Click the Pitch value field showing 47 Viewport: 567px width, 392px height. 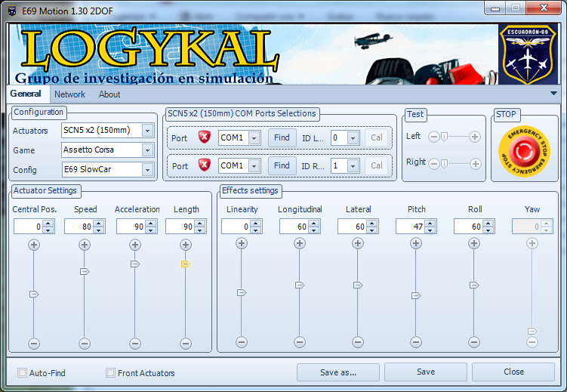(x=411, y=227)
